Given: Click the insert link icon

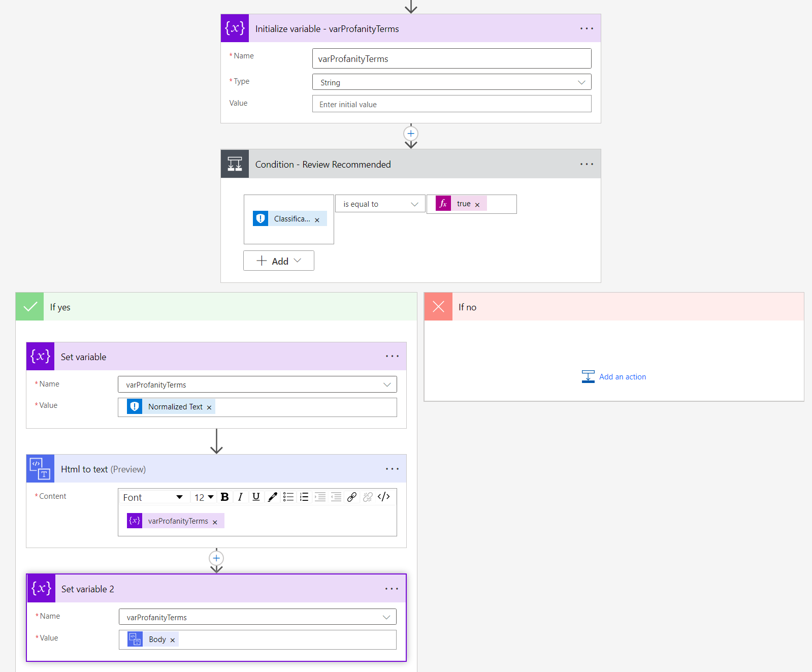Looking at the screenshot, I should (351, 497).
